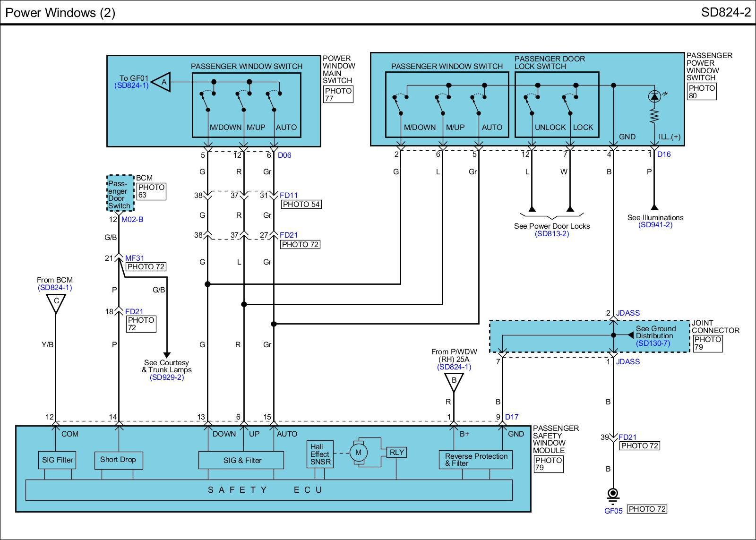Select the Hall Effect SNSR block
The height and width of the screenshot is (540, 756).
[x=320, y=454]
